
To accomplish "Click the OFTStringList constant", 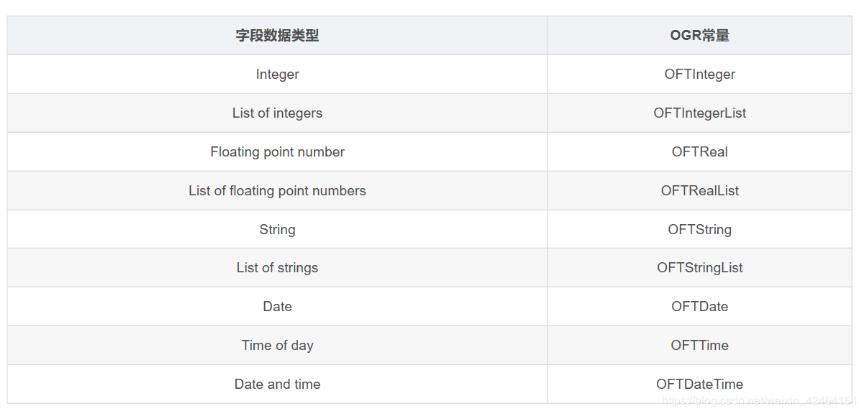I will tap(699, 268).
